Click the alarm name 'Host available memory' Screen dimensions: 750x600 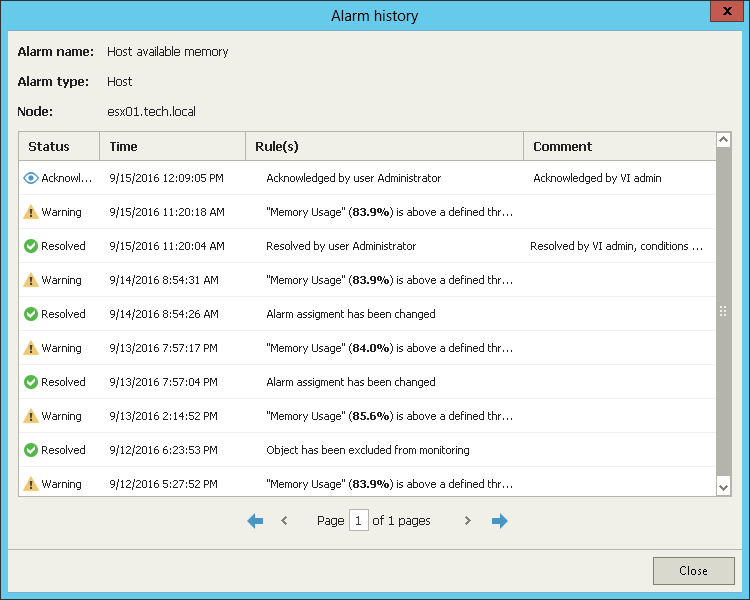(x=167, y=52)
